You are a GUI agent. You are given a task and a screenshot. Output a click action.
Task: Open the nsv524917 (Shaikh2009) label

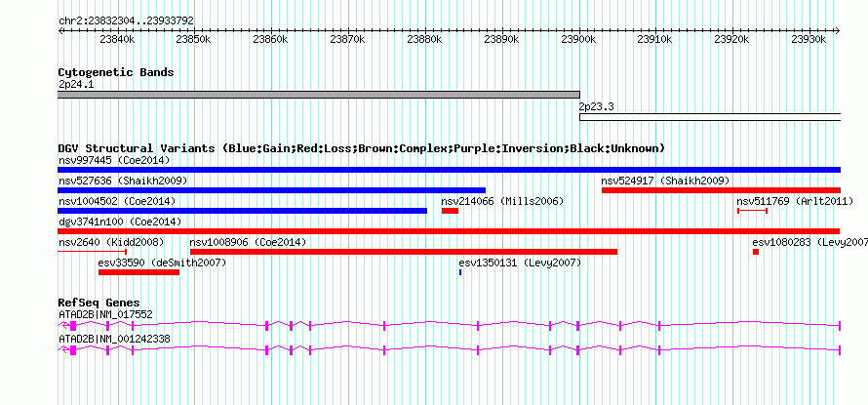[665, 182]
